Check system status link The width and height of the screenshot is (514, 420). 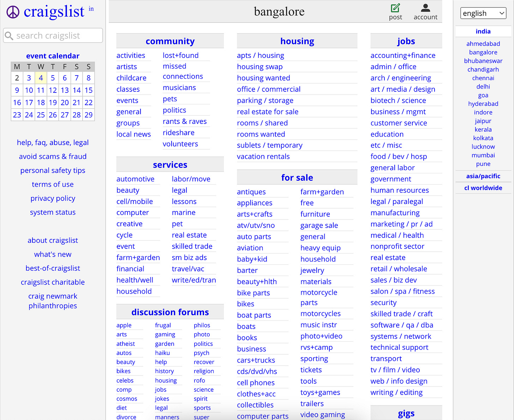coord(53,212)
